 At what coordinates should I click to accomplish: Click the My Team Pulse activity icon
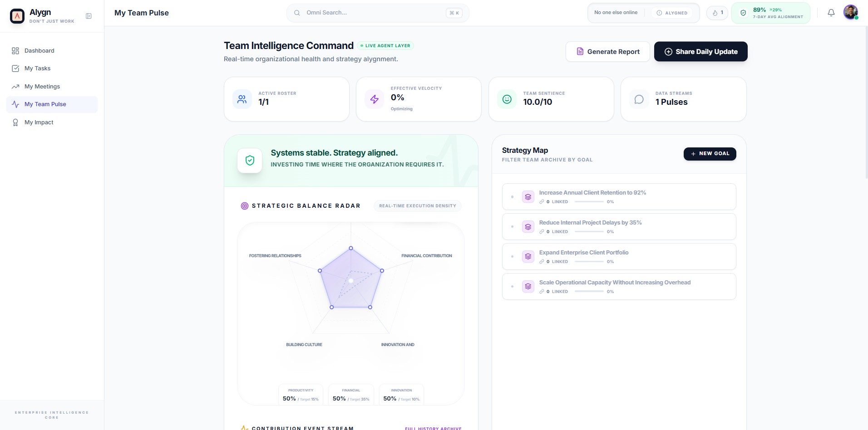click(15, 104)
